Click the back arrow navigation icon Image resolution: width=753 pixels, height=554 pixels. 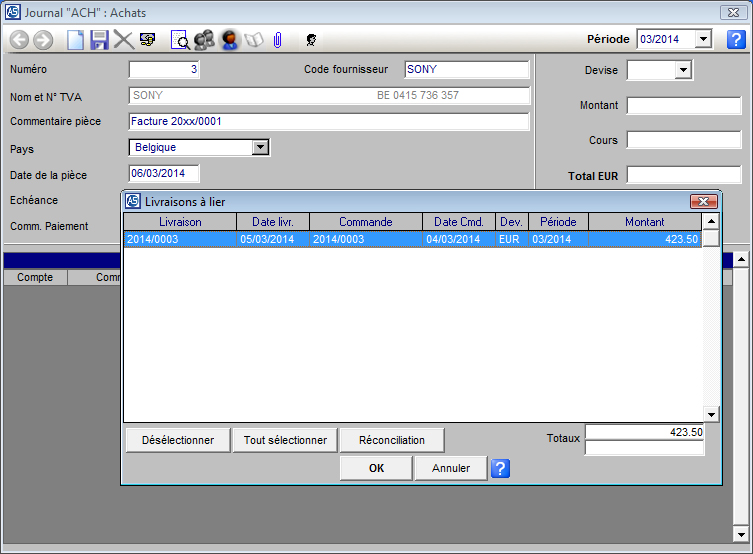coord(19,40)
